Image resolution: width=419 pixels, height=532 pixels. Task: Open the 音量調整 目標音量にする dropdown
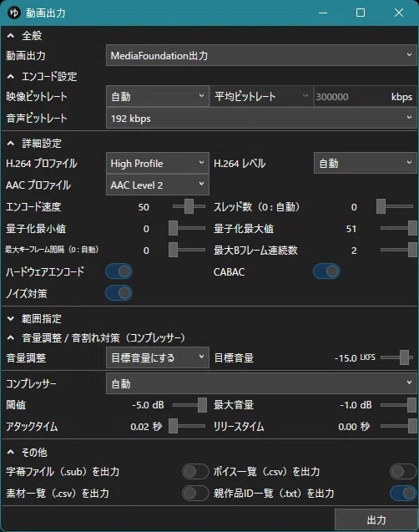[x=158, y=357]
